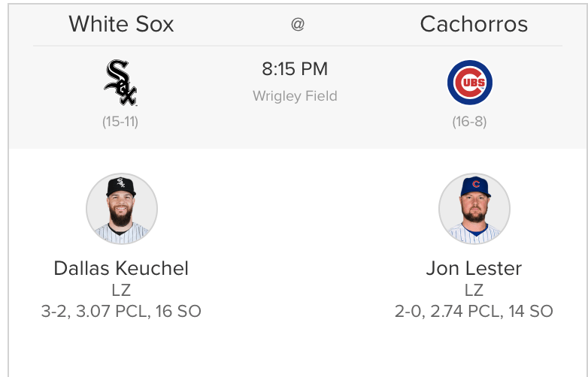Select the Cachorros team name
Viewport: 588px width, 377px height.
(x=474, y=24)
